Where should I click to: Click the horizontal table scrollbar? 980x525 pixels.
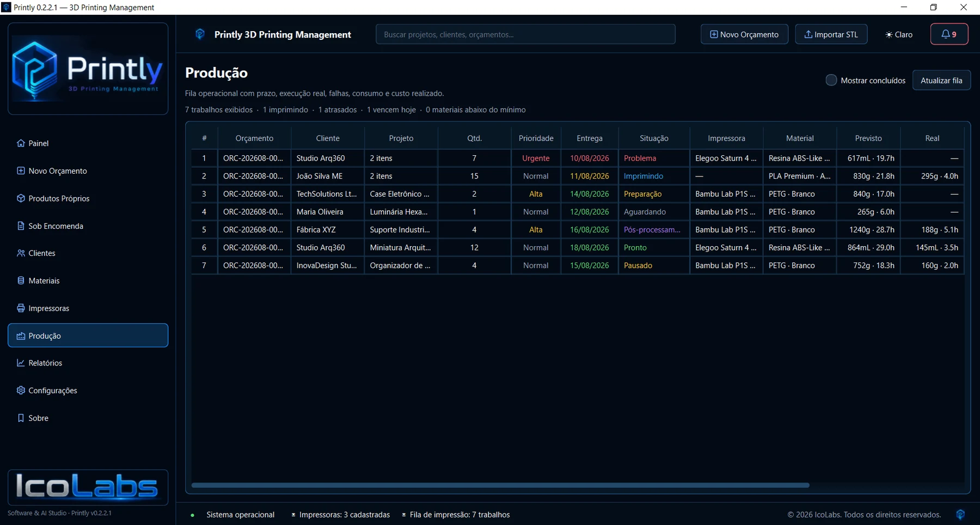click(x=500, y=485)
